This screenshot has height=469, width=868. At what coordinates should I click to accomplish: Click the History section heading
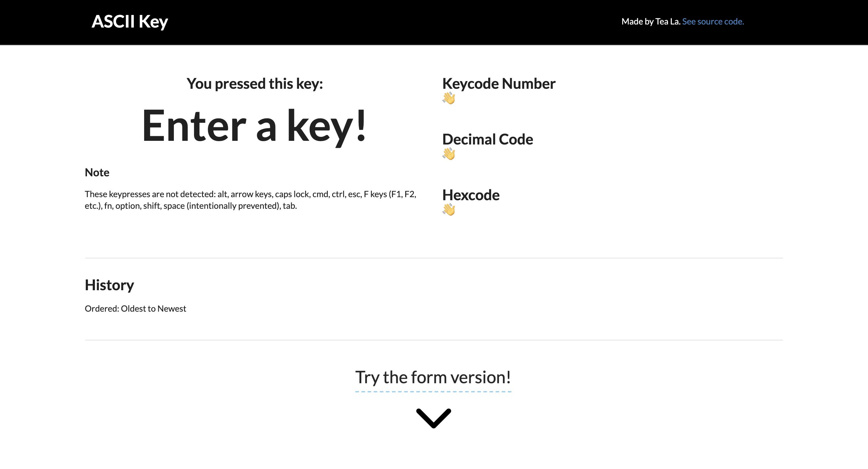coord(110,285)
